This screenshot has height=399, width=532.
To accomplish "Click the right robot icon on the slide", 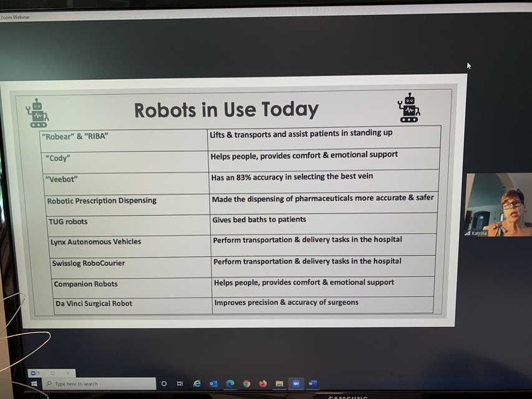I will coord(409,107).
